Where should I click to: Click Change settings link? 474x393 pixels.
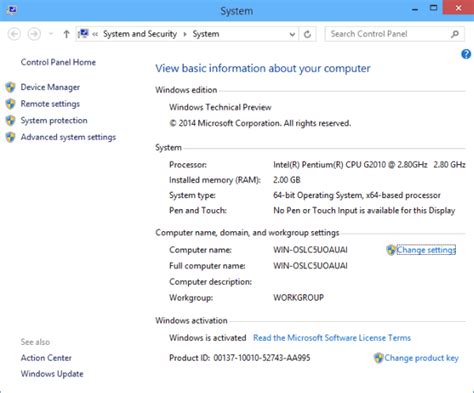click(x=426, y=250)
